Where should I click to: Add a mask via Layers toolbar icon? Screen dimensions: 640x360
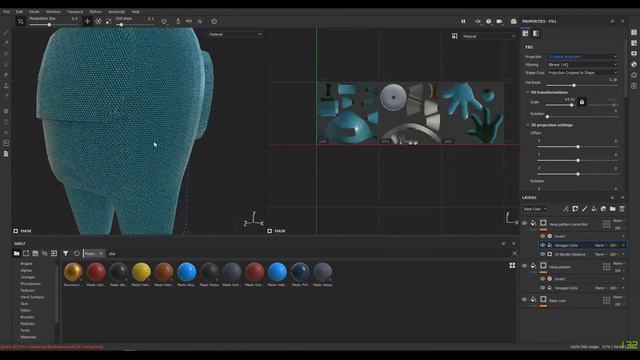point(575,209)
